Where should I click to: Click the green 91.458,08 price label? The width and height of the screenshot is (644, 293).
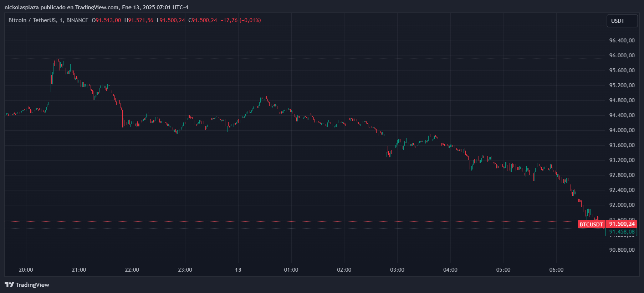coord(622,232)
